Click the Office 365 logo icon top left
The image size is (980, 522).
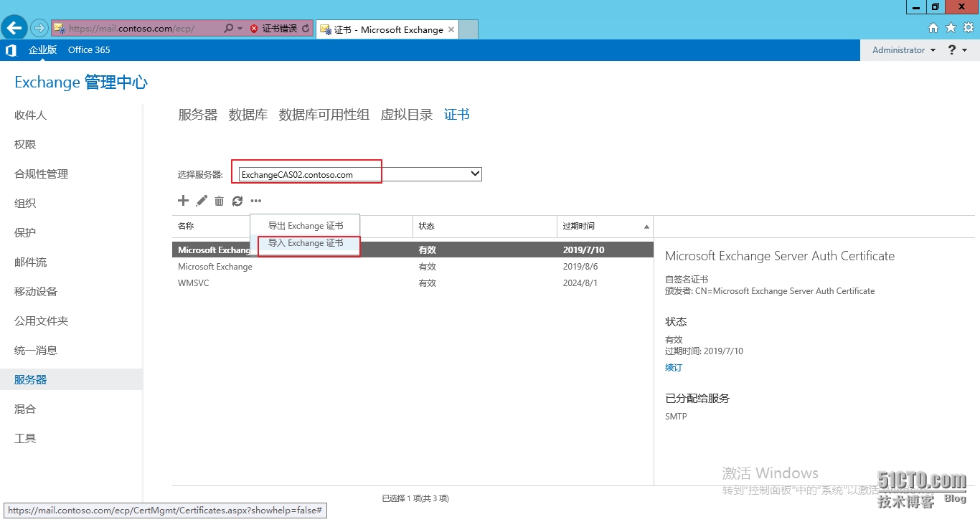tap(10, 49)
